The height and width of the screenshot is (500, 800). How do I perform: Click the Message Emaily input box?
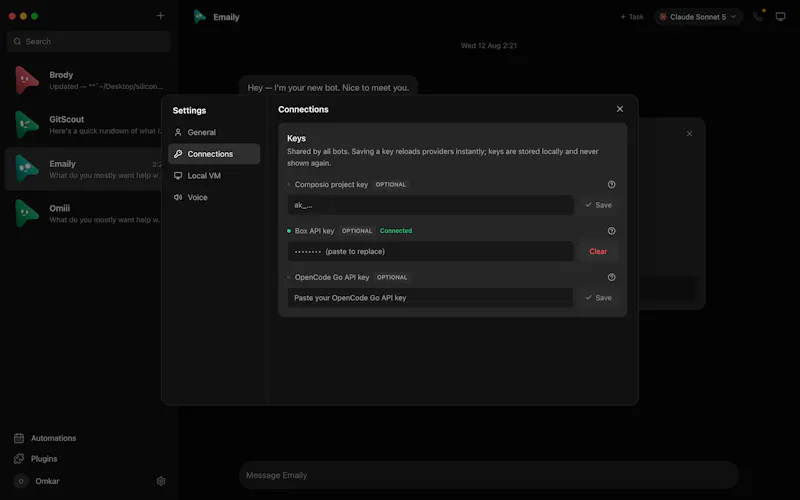489,476
